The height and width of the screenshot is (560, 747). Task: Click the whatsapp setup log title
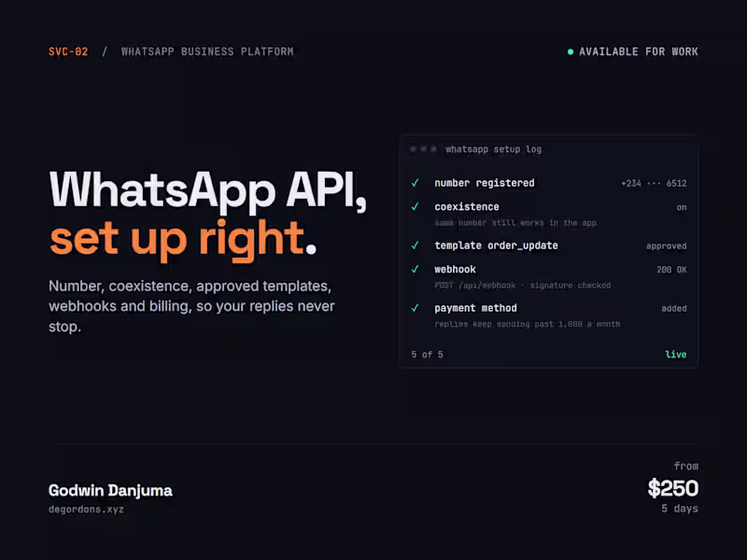click(494, 149)
